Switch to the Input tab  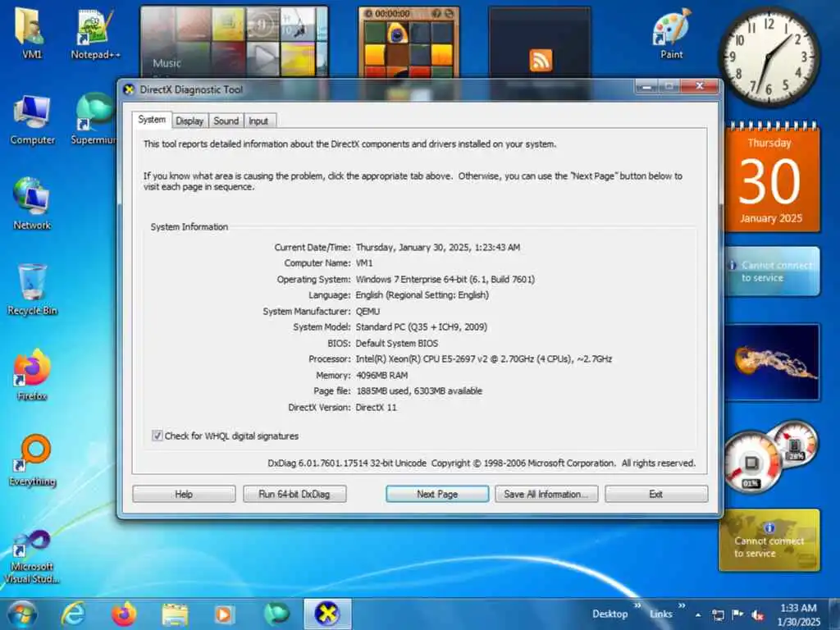click(258, 121)
